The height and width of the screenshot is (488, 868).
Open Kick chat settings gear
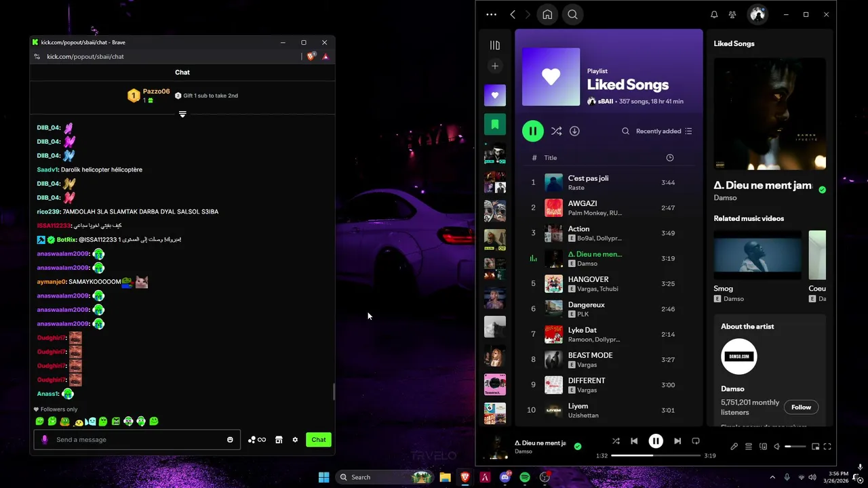click(x=295, y=440)
